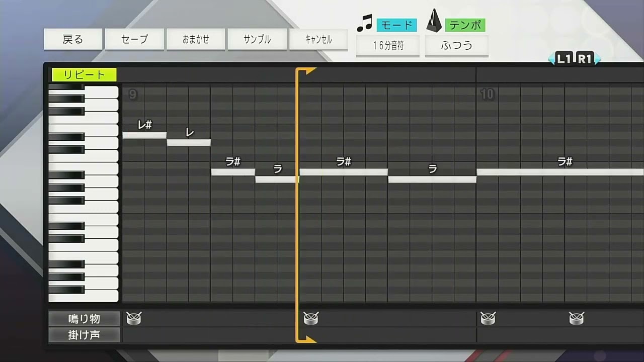Select the 掛け声 chant track label
Viewport: 644px width, 362px height.
[x=84, y=335]
